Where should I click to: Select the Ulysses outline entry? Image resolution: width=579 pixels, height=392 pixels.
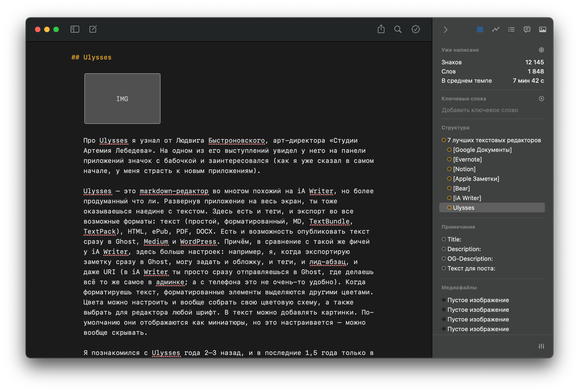point(492,207)
